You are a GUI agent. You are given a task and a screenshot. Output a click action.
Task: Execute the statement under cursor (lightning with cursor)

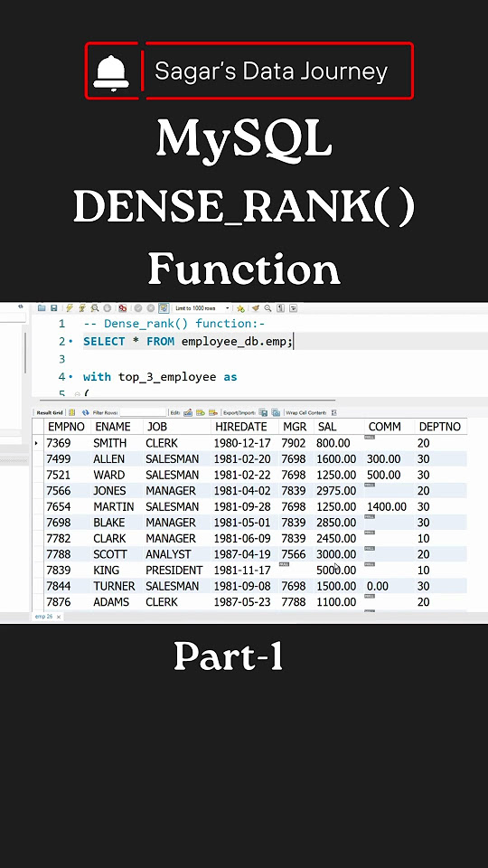(82, 307)
